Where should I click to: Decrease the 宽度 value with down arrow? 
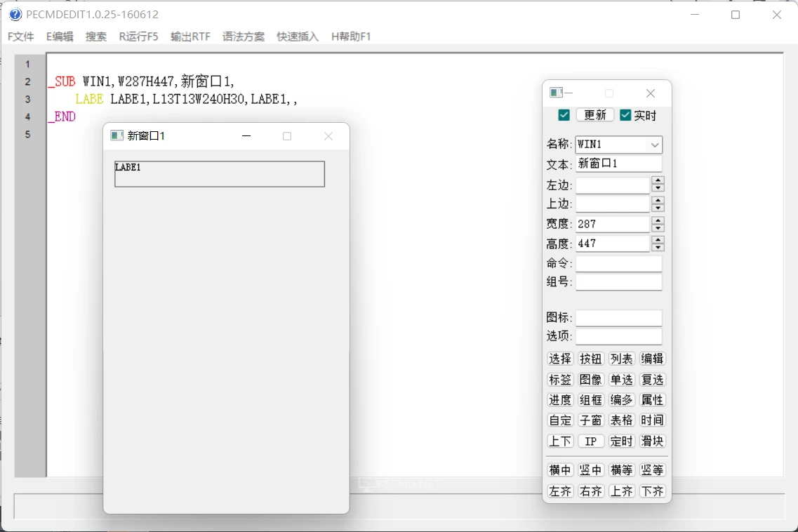658,228
